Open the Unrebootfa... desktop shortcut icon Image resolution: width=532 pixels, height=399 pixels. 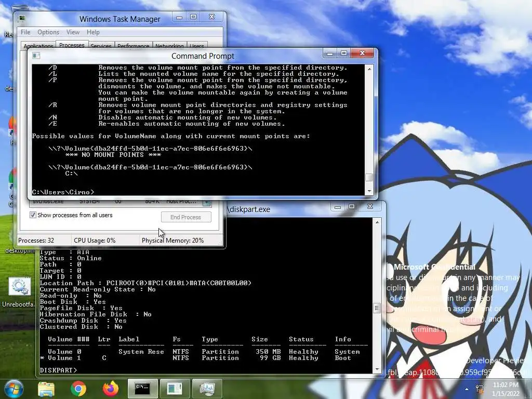(19, 287)
